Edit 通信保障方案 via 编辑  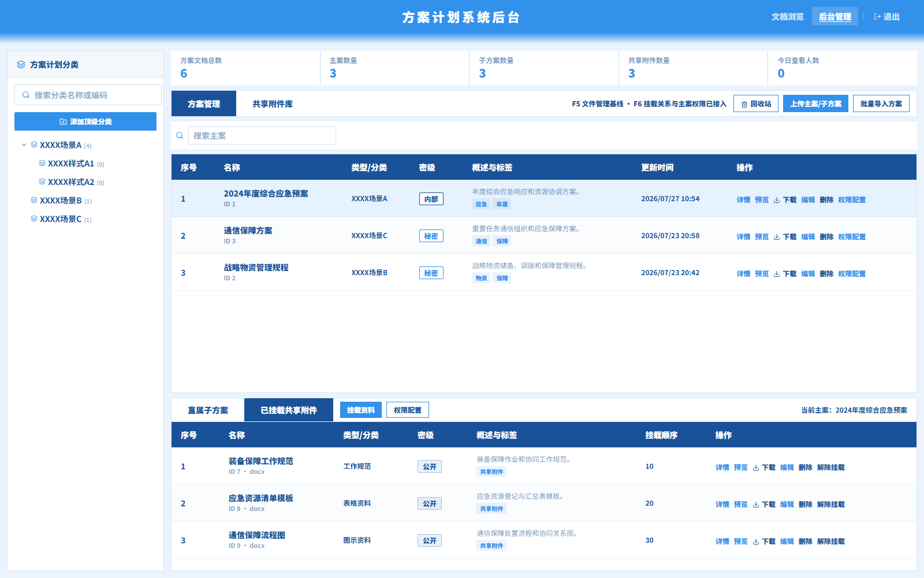808,237
